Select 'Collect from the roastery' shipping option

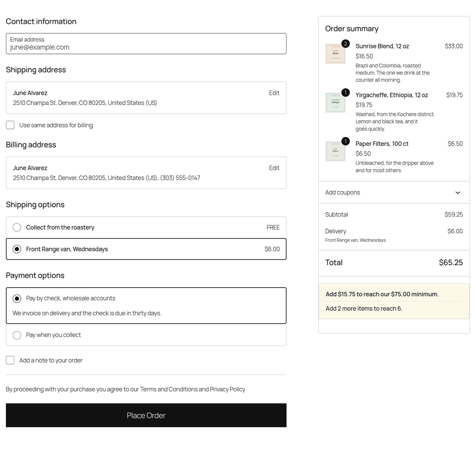click(17, 228)
